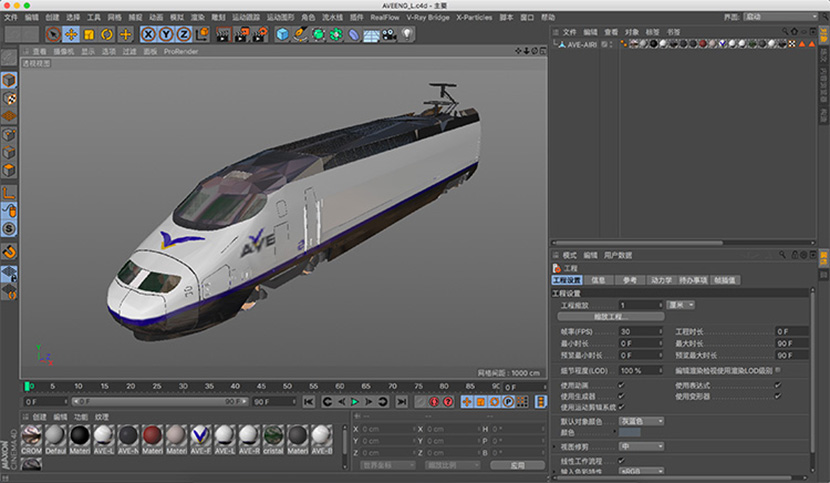Image resolution: width=830 pixels, height=483 pixels.
Task: Toggle the 使用运动剪辑系统 checkbox
Action: tap(621, 407)
